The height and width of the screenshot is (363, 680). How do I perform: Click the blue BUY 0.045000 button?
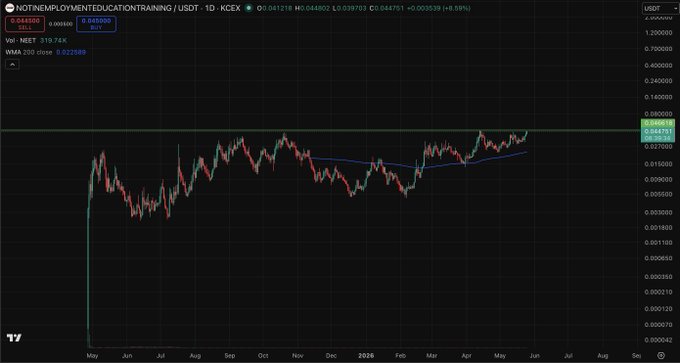pyautogui.click(x=96, y=24)
